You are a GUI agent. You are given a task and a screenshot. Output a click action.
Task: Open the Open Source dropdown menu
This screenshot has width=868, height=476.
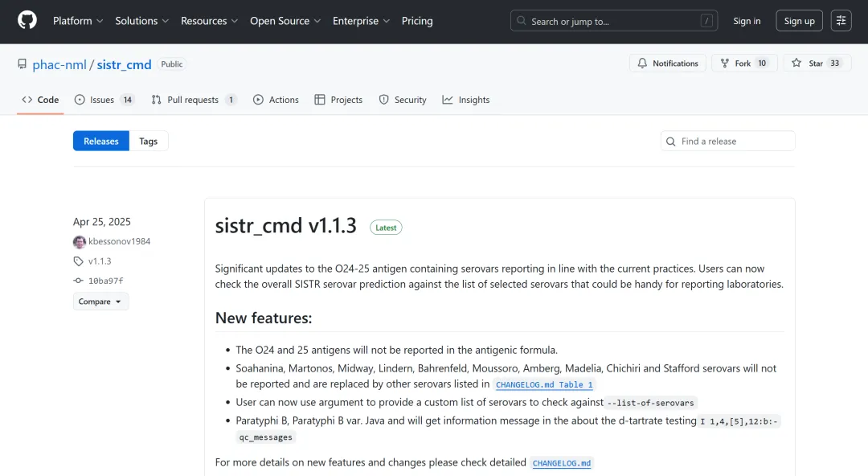point(285,21)
